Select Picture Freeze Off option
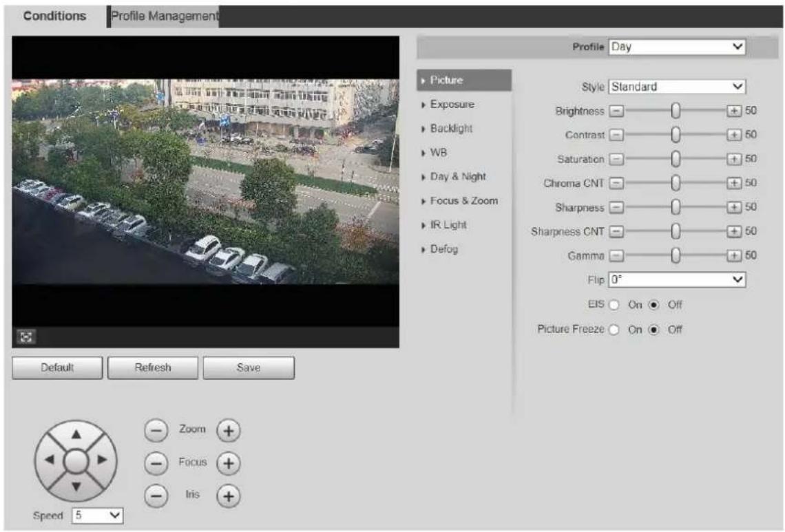Image resolution: width=785 pixels, height=532 pixels. click(x=654, y=330)
